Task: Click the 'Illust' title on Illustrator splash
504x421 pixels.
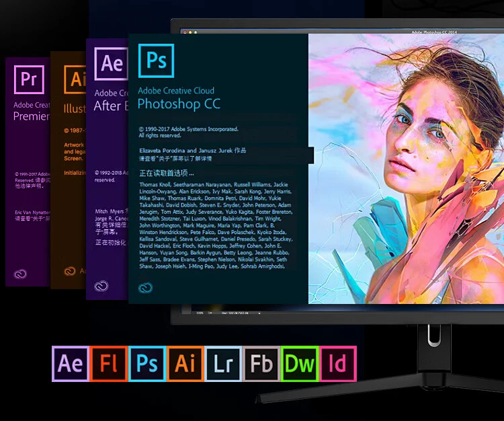Action: [x=75, y=109]
